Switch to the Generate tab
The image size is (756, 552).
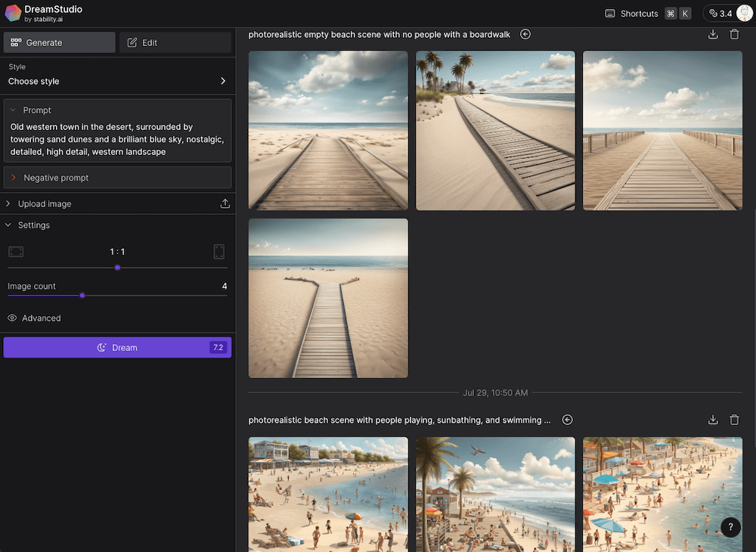59,42
